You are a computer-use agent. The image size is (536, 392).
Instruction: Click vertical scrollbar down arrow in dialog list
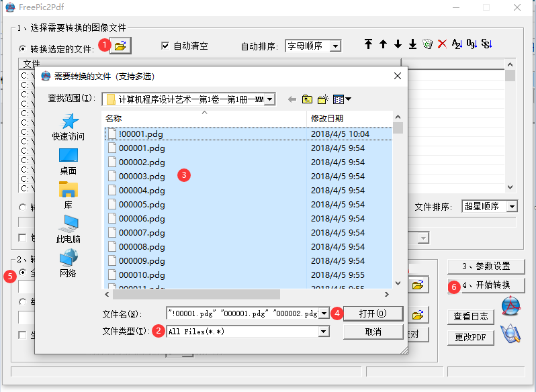coord(398,283)
